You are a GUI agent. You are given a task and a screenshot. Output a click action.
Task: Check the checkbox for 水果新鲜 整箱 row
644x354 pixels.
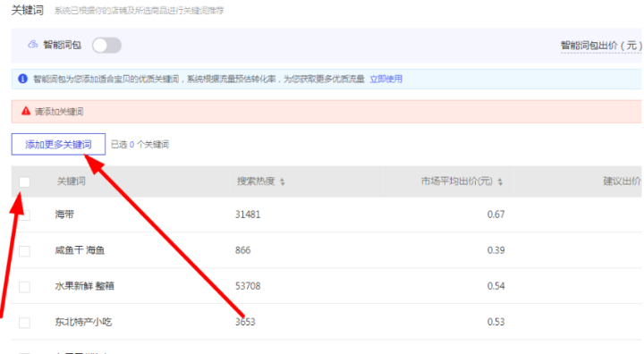(x=25, y=287)
